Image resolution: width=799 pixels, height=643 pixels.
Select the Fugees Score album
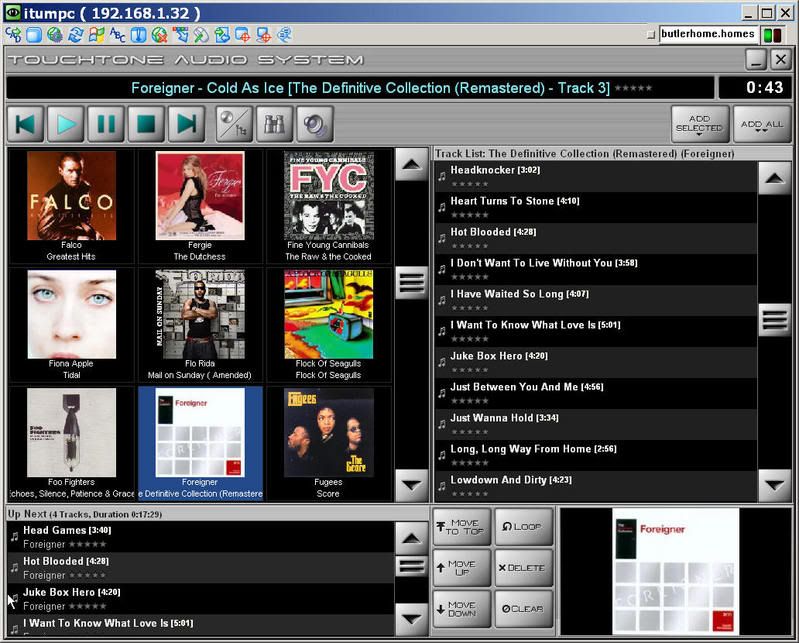click(328, 443)
